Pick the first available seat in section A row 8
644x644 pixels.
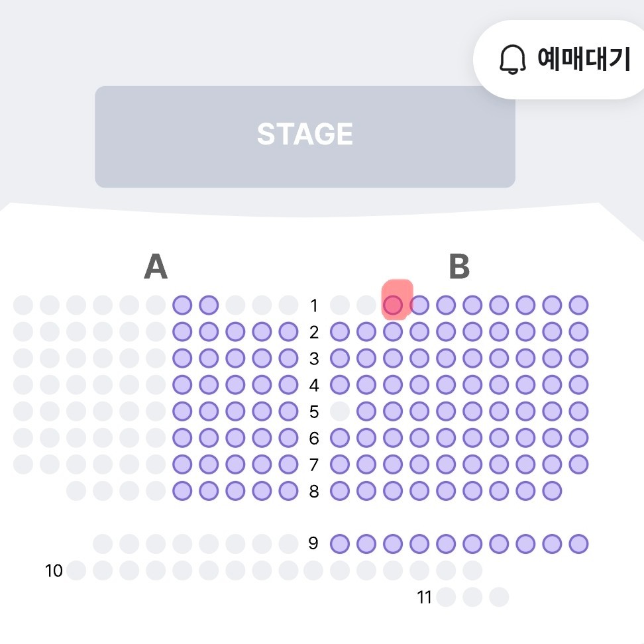(x=182, y=491)
